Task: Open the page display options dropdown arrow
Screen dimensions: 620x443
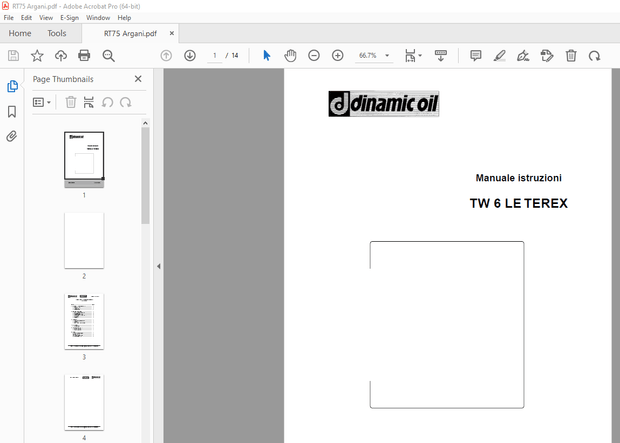Action: (420, 55)
